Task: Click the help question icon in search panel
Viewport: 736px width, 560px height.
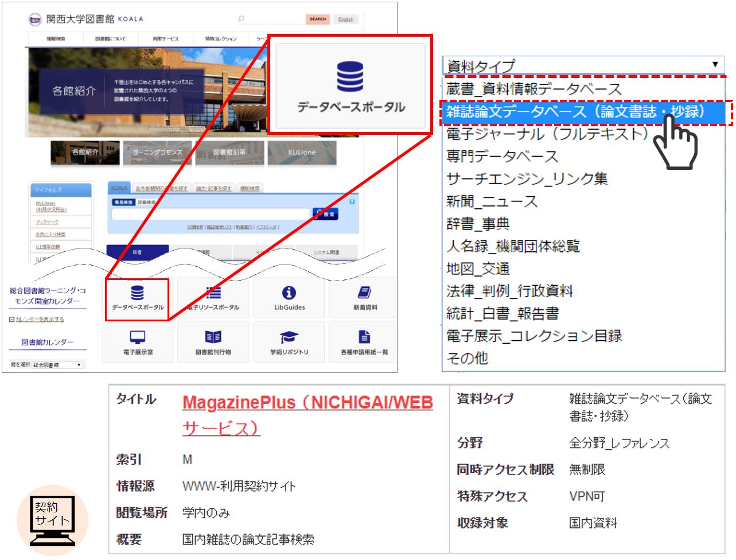Action: pyautogui.click(x=352, y=201)
